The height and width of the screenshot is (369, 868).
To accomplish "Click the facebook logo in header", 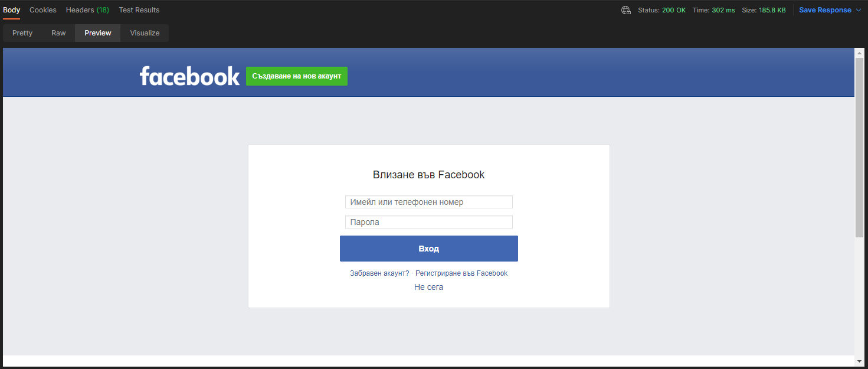I will click(x=189, y=76).
